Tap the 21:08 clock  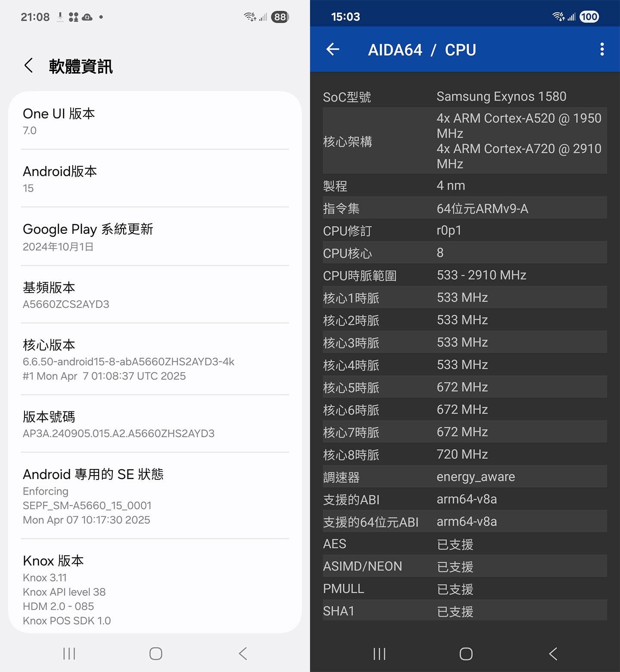pyautogui.click(x=35, y=17)
